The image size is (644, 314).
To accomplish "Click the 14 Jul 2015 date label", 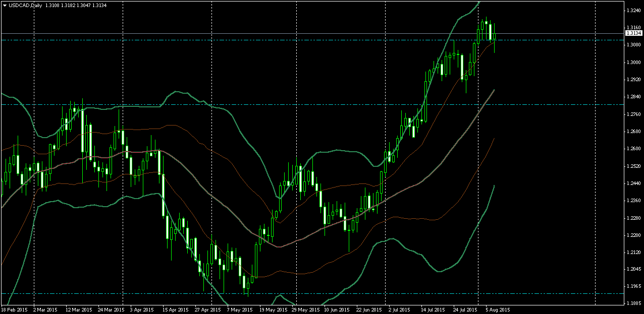I will [x=433, y=310].
